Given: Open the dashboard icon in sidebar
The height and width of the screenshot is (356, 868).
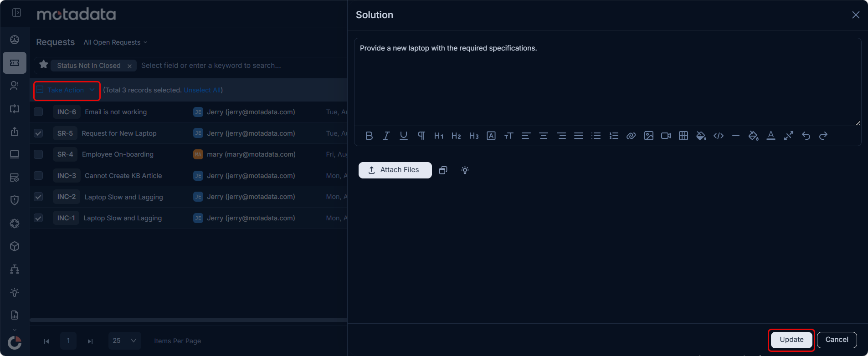Looking at the screenshot, I should coord(15,40).
